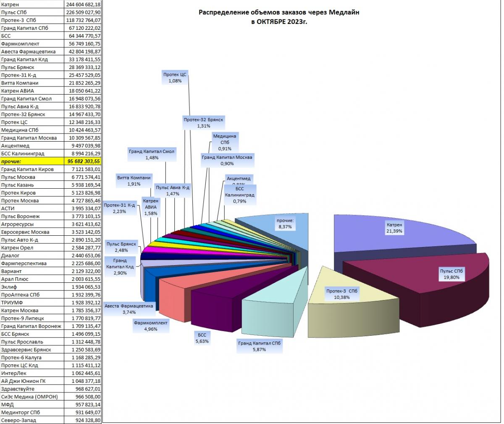The height and width of the screenshot is (424, 504).
Task: Click the Гранд Капитал Киров table cell
Action: coord(32,169)
